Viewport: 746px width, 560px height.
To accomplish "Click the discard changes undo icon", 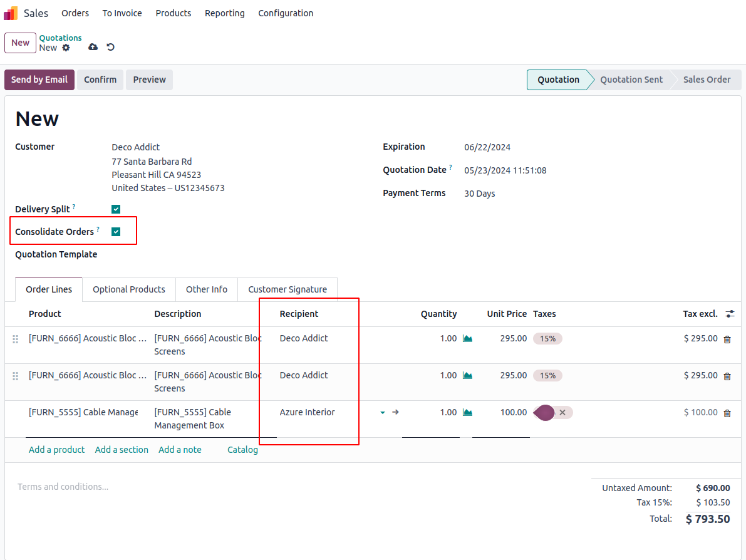I will (111, 48).
